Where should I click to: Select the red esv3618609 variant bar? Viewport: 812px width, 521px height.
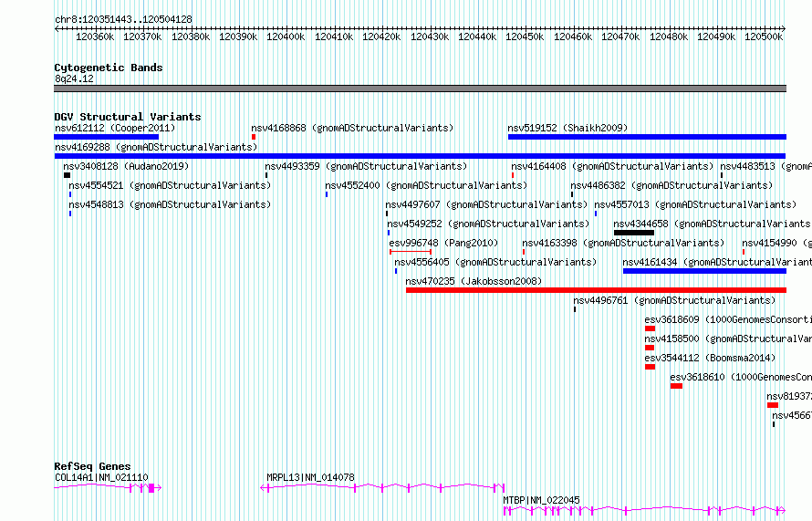pos(650,328)
